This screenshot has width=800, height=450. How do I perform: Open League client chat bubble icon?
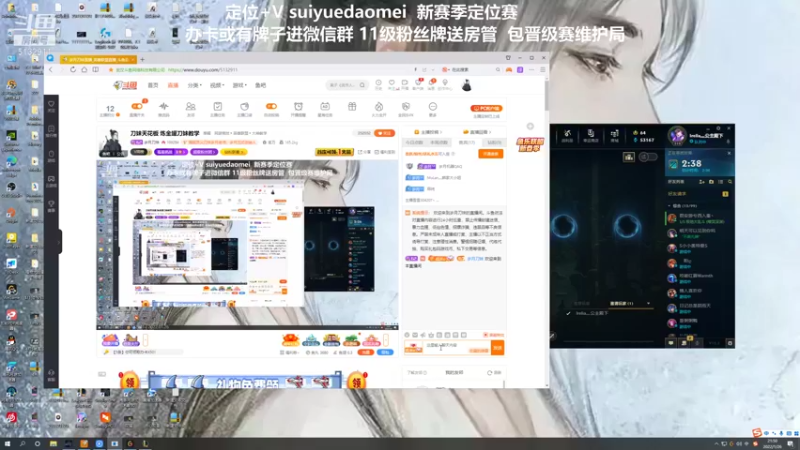click(671, 343)
